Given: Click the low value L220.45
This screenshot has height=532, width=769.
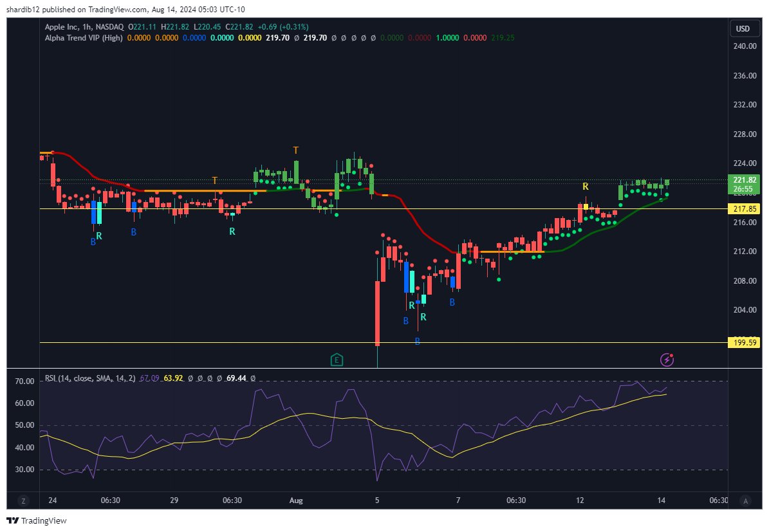Looking at the screenshot, I should click(207, 27).
